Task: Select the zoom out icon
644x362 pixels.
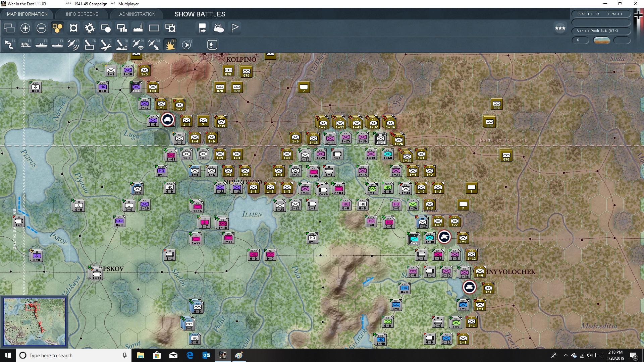Action: 41,28
